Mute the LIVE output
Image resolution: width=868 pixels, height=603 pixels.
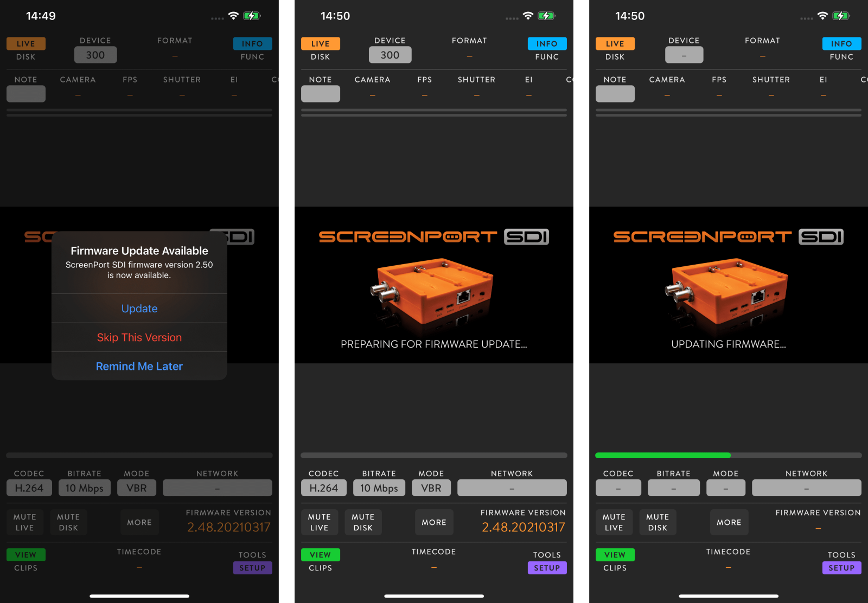[x=24, y=522]
